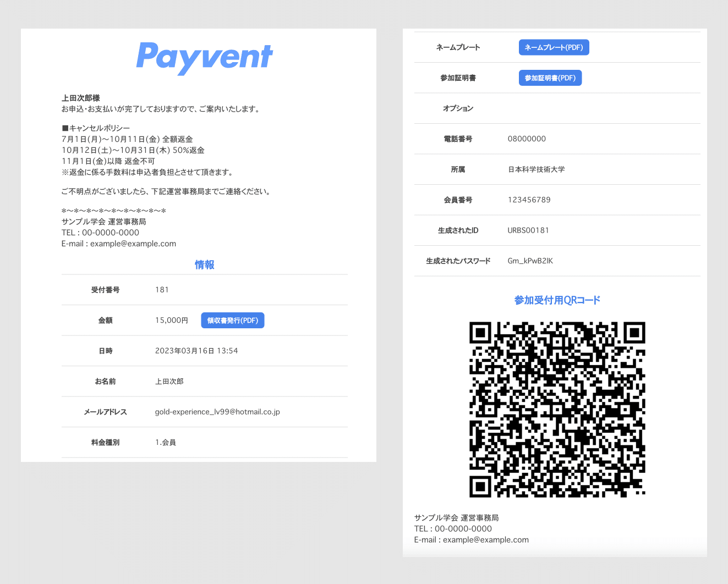This screenshot has width=728, height=584.
Task: Download the ネームプレート(PDF) file
Action: [554, 47]
